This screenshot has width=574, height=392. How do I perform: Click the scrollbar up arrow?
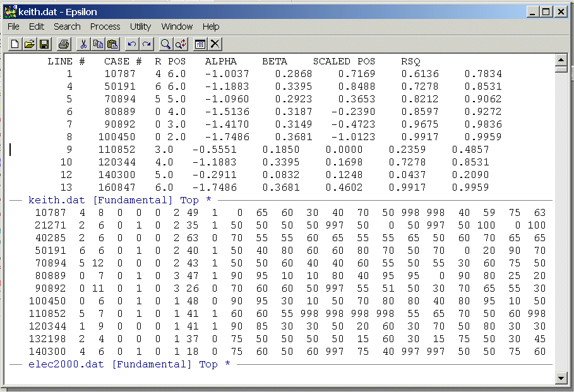click(560, 61)
